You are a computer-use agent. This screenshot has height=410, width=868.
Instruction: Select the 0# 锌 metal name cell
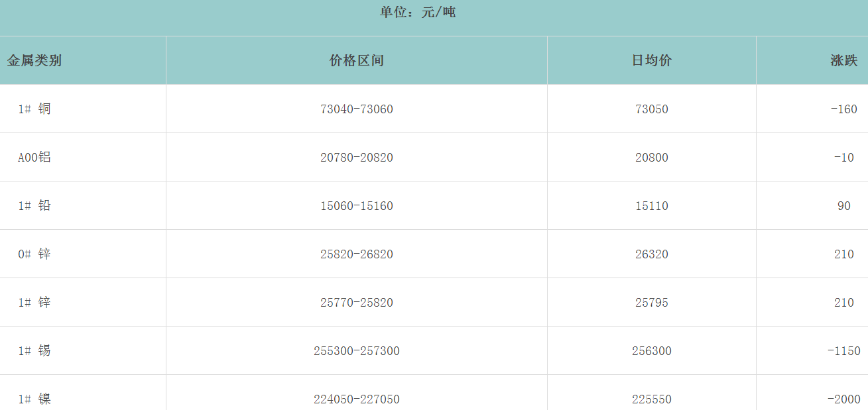[x=34, y=254]
